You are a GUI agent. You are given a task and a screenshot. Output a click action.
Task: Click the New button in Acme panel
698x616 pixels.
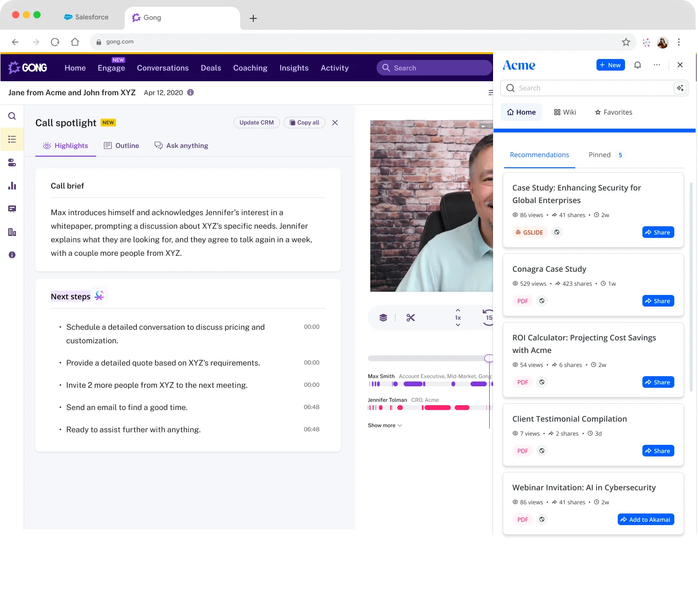tap(611, 65)
